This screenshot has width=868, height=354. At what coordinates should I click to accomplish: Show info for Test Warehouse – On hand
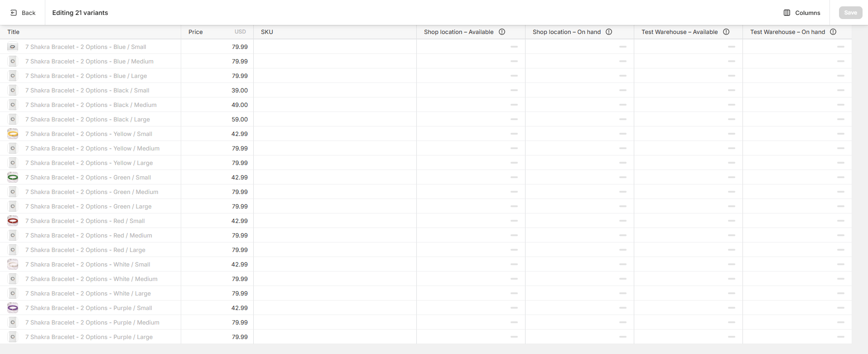pos(833,32)
